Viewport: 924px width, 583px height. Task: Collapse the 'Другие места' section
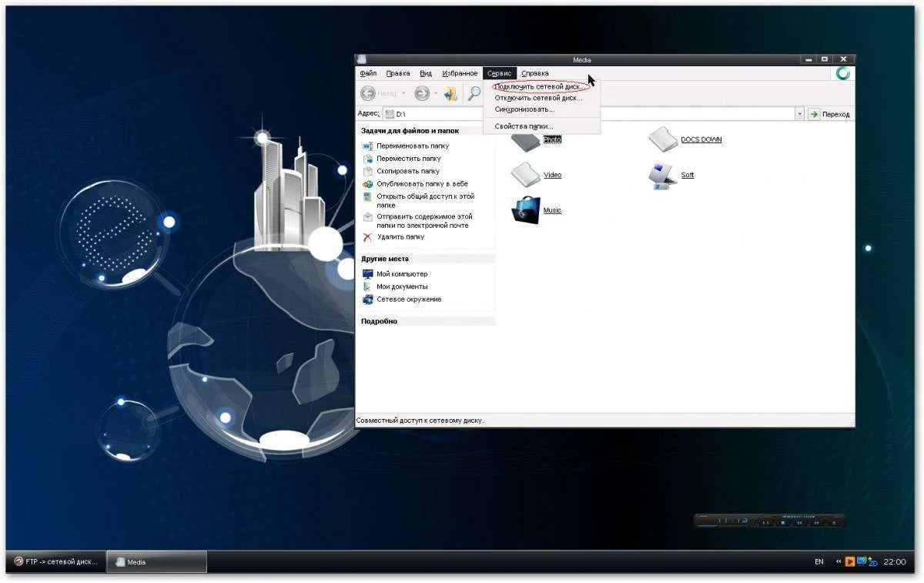(427, 259)
